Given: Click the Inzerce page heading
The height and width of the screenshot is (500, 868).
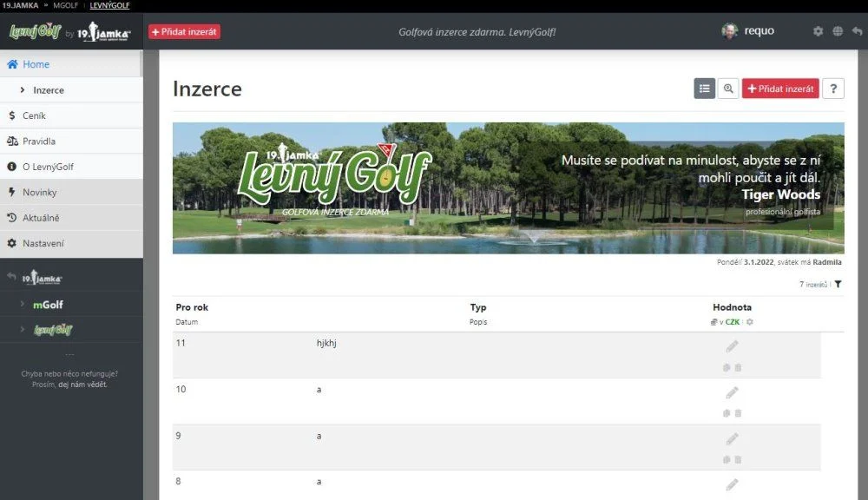Looking at the screenshot, I should (207, 89).
